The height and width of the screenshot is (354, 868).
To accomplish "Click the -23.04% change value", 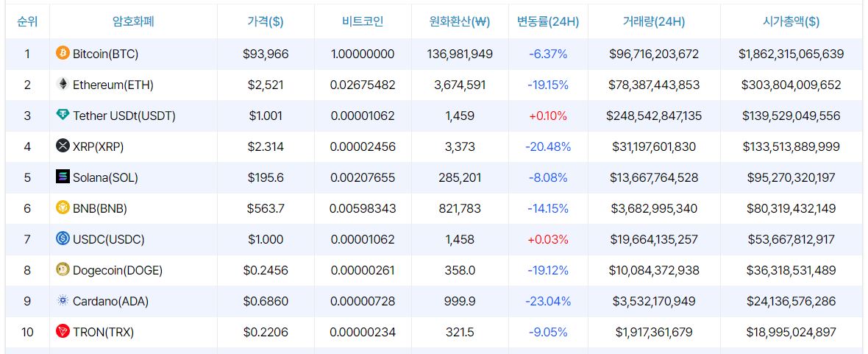I will 548,302.
